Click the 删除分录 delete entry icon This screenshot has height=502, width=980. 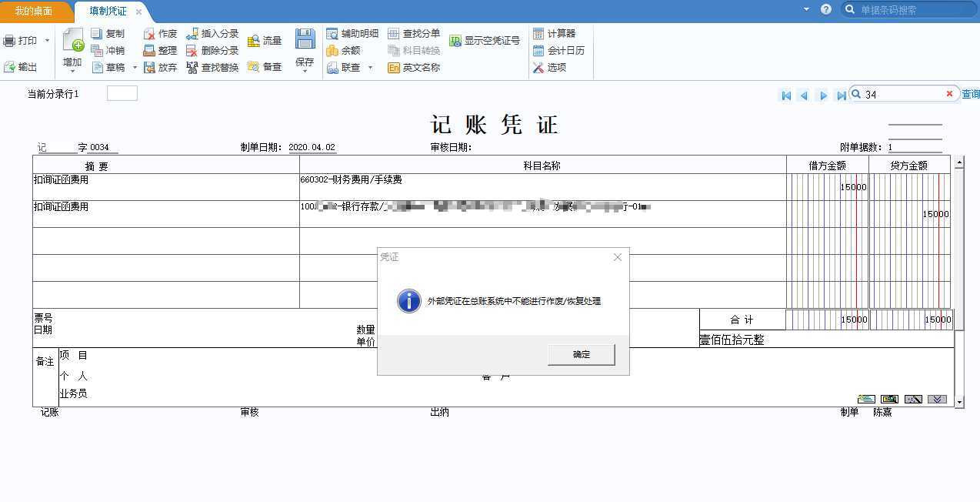tap(192, 51)
